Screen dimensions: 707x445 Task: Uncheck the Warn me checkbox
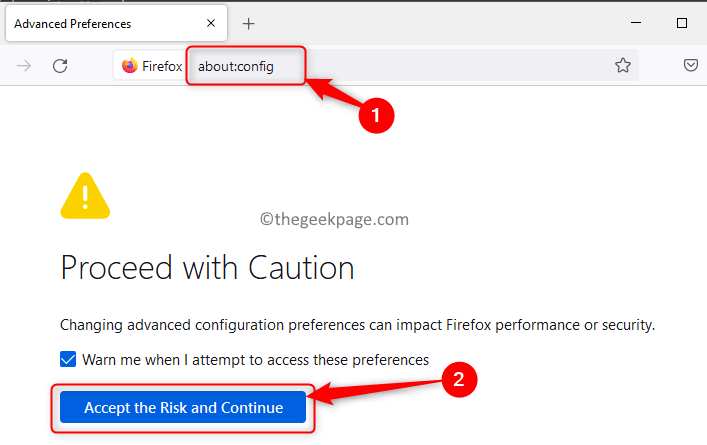tap(68, 359)
